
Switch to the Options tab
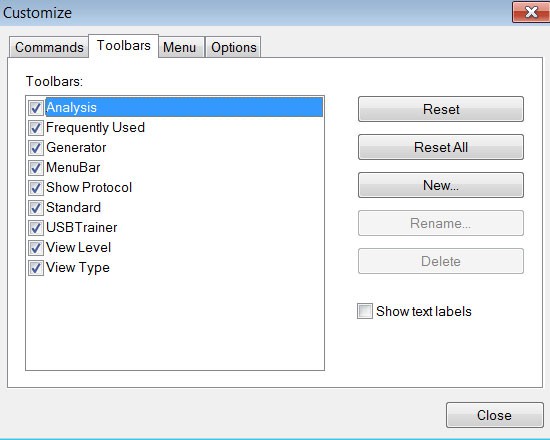234,47
